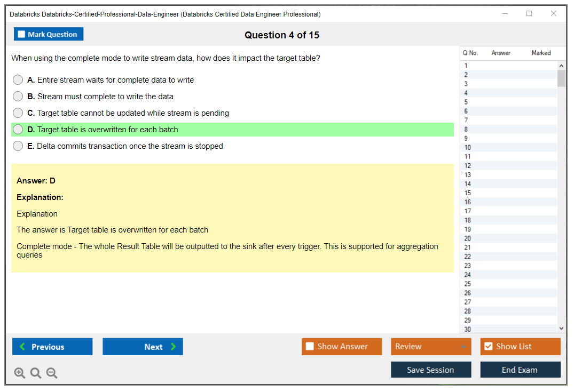Click the zoom in magnifier icon
Screen dimensions: 574x392
pyautogui.click(x=20, y=373)
